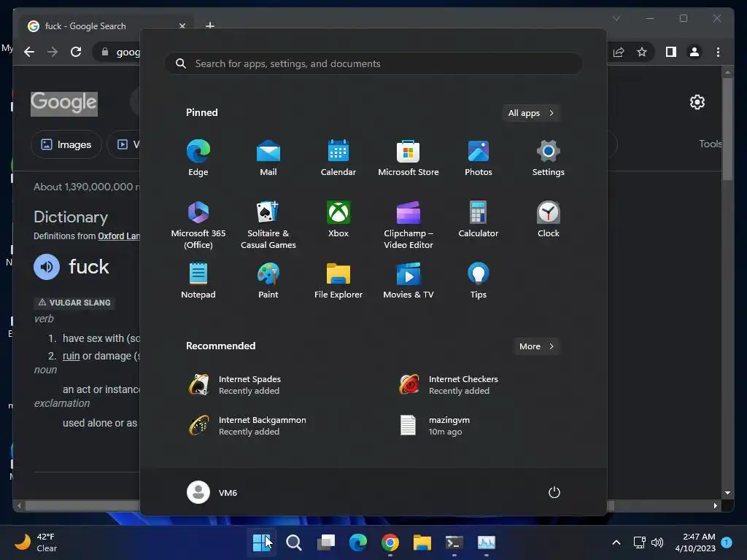Open the Tips app

click(x=479, y=281)
